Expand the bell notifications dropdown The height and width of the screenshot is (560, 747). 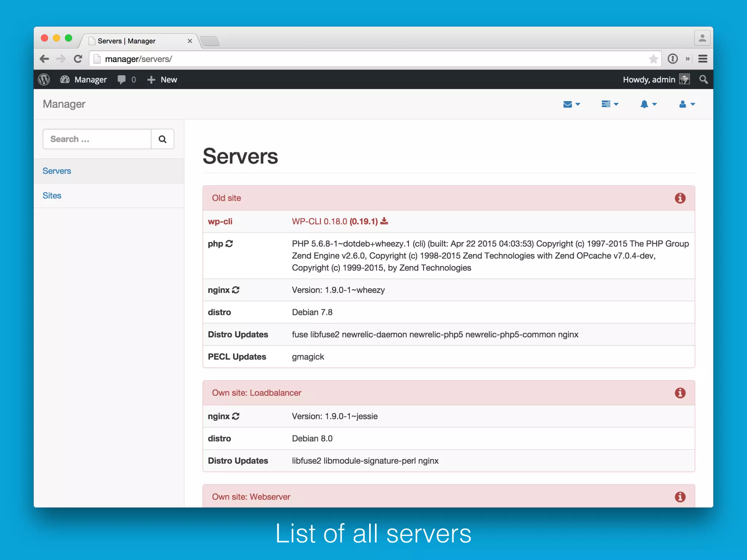[x=649, y=104]
